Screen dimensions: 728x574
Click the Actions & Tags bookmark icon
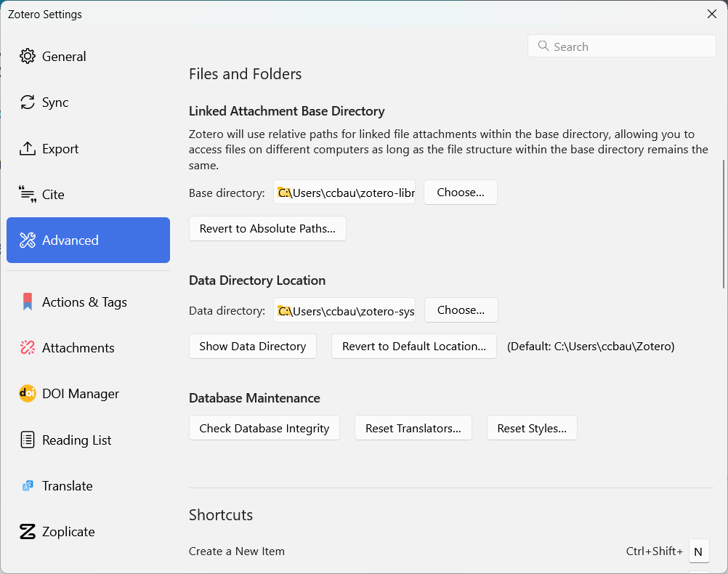click(28, 302)
